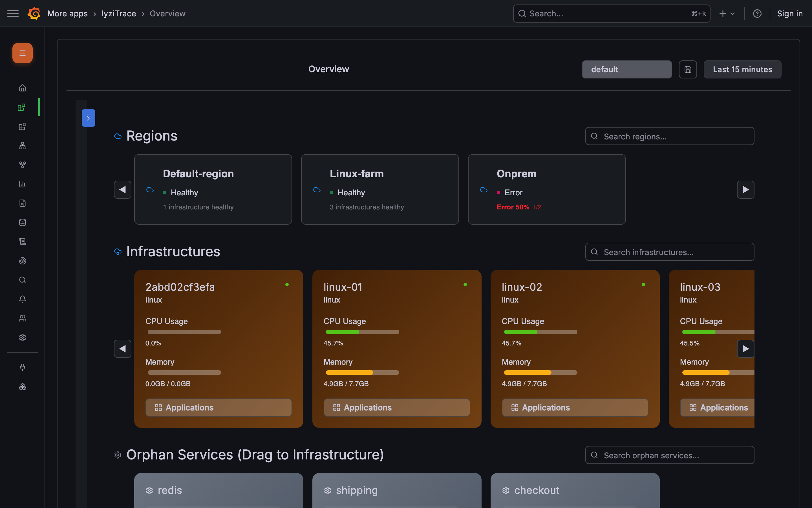
Task: Click the Regions section heading
Action: click(x=152, y=136)
